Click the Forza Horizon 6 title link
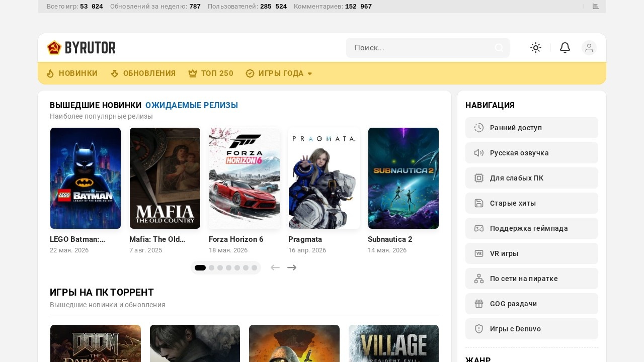Image resolution: width=644 pixels, height=362 pixels. (x=236, y=239)
